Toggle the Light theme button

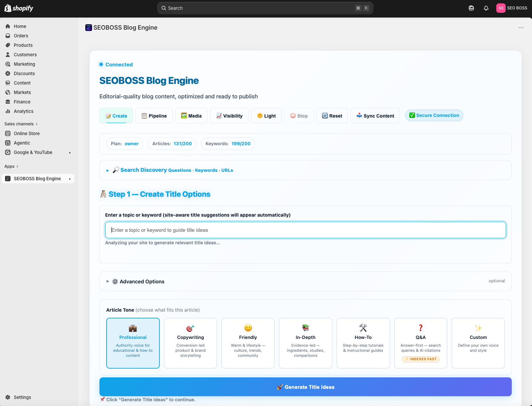(x=266, y=116)
